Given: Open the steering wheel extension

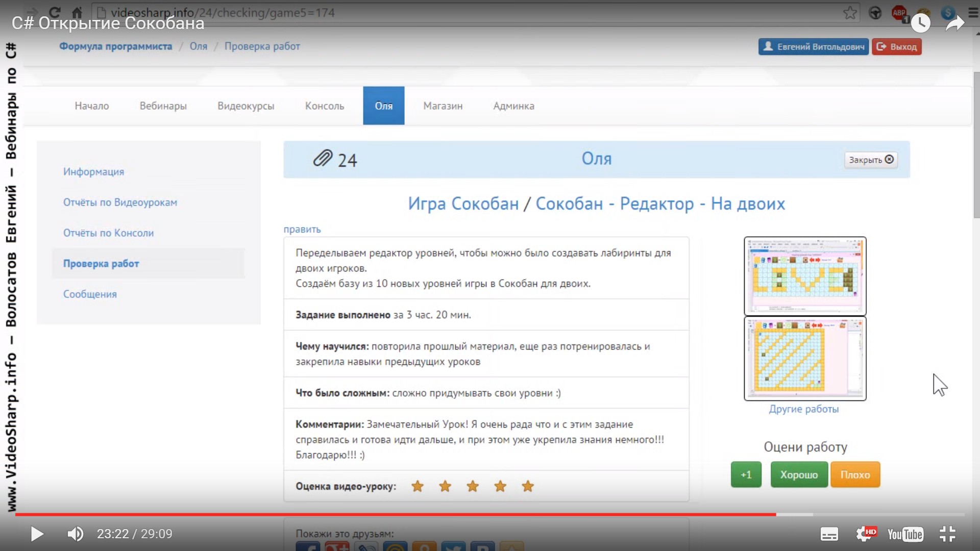Looking at the screenshot, I should point(875,13).
